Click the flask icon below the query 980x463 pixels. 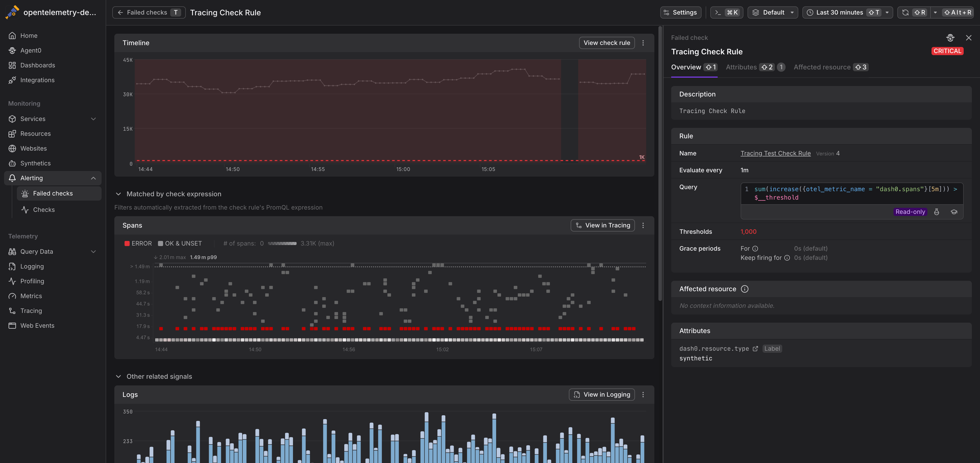click(936, 212)
